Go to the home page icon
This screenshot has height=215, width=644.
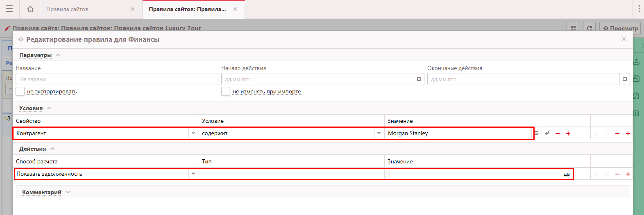pos(30,9)
